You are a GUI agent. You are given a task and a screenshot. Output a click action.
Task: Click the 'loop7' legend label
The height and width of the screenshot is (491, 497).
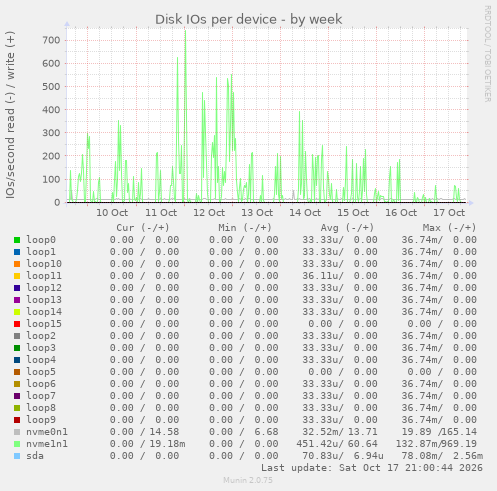(x=41, y=396)
